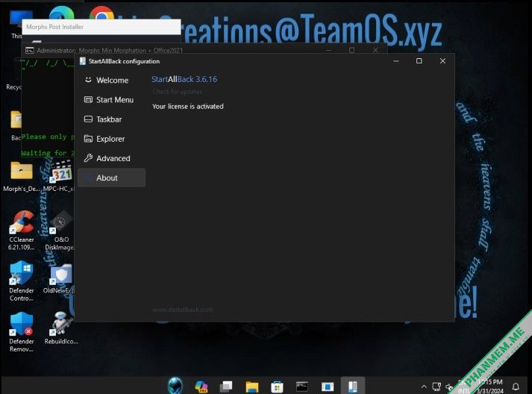Click the network icon in system tray
The width and height of the screenshot is (532, 394).
tap(436, 387)
